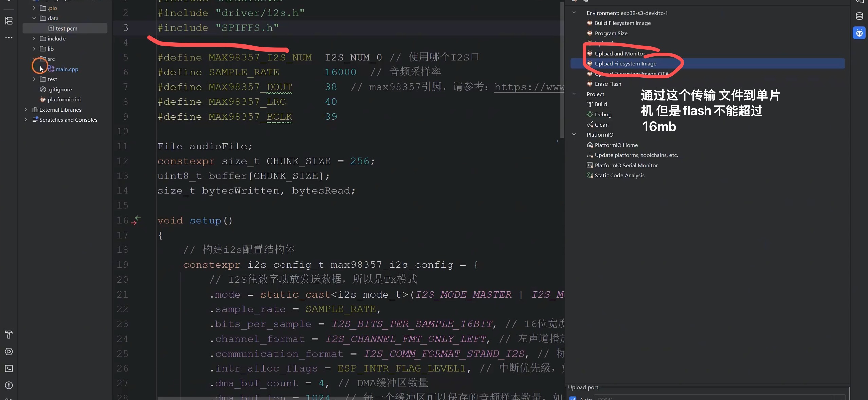The width and height of the screenshot is (868, 400).
Task: Expand the test folder
Action: pyautogui.click(x=34, y=79)
